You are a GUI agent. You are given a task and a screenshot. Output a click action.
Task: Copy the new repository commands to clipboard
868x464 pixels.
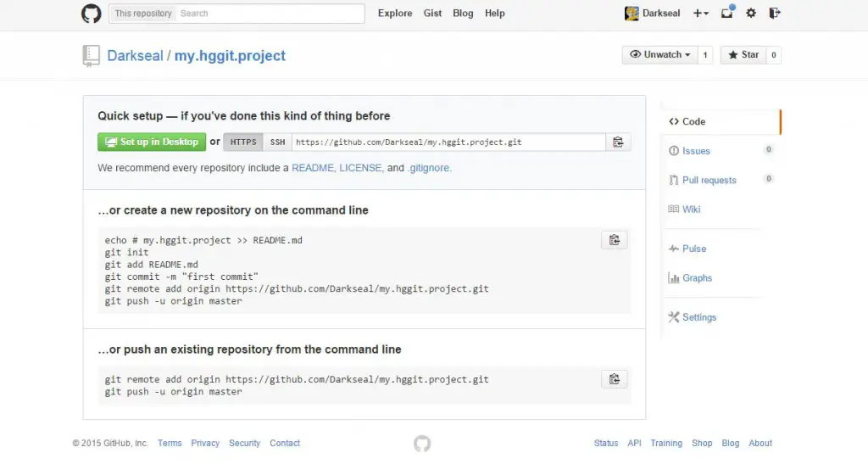[614, 240]
